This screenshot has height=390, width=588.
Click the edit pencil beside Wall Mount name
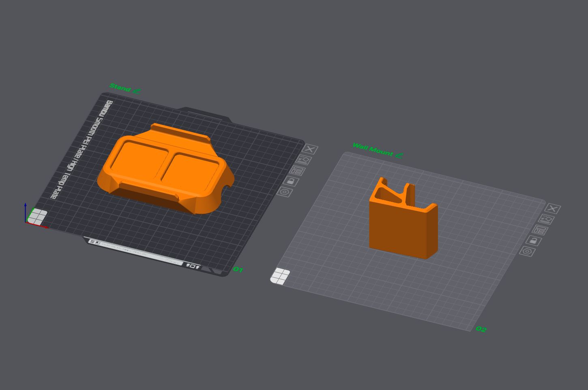399,155
